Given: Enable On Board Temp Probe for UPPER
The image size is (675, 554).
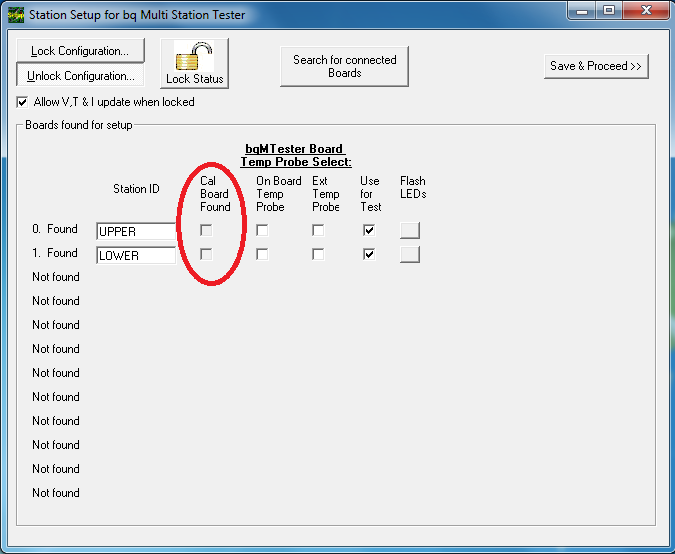Looking at the screenshot, I should tap(262, 230).
